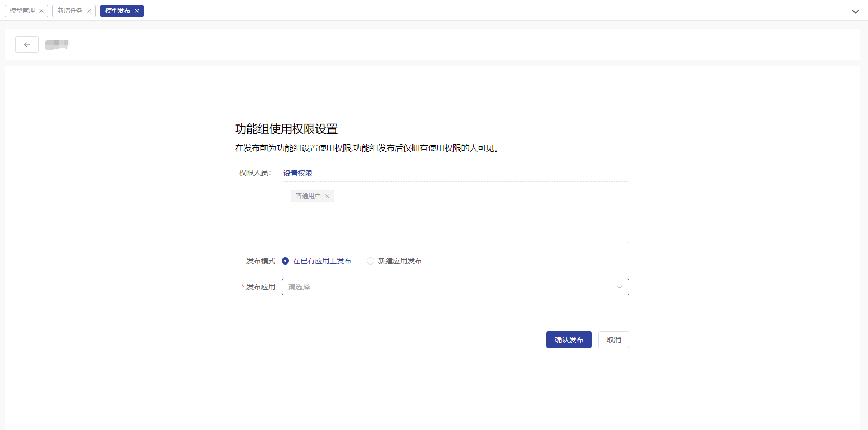868x430 pixels.
Task: Open the 设置权限 link
Action: click(298, 173)
